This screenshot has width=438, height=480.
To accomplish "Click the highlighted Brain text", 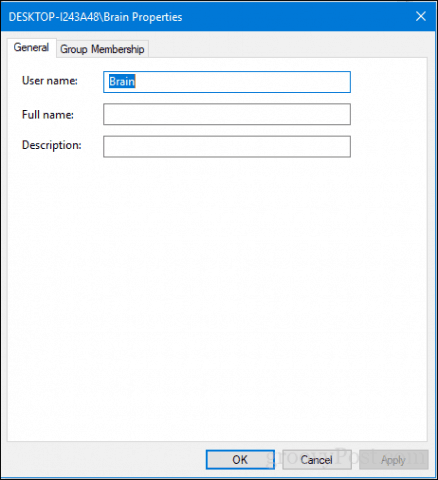I will click(122, 81).
